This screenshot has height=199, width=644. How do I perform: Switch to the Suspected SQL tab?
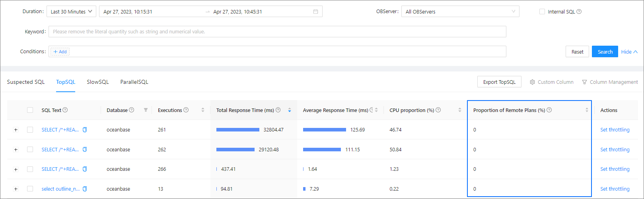click(x=26, y=82)
